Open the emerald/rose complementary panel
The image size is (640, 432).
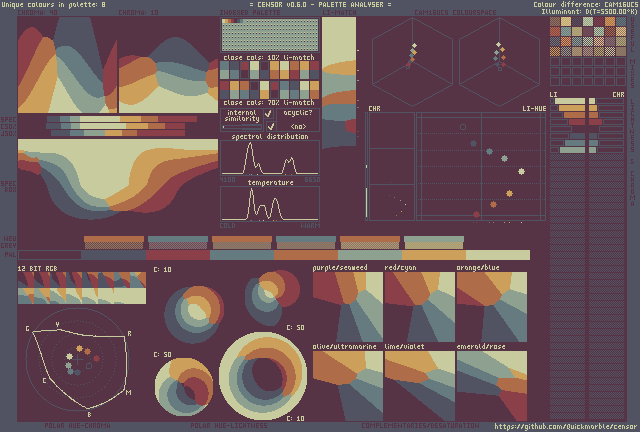coord(492,386)
